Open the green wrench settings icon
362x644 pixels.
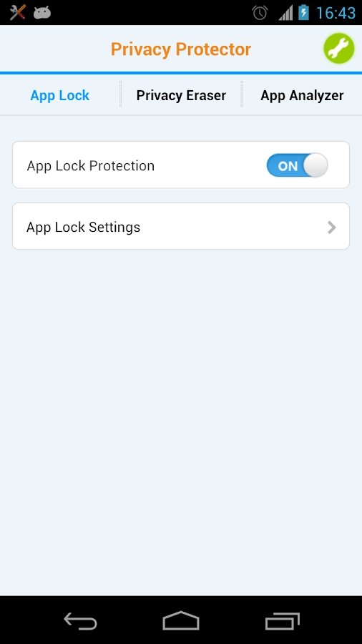(x=338, y=49)
